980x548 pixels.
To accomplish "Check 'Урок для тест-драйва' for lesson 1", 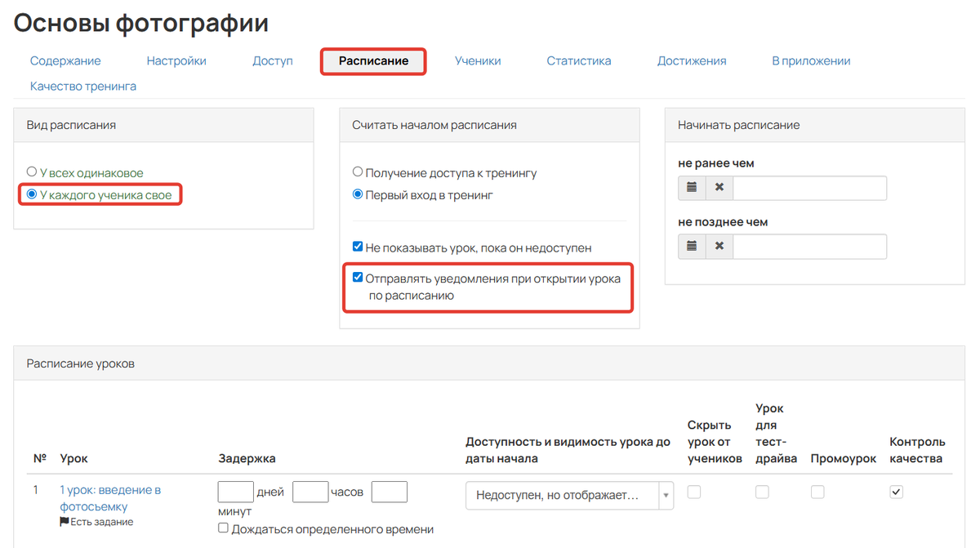I will click(762, 492).
